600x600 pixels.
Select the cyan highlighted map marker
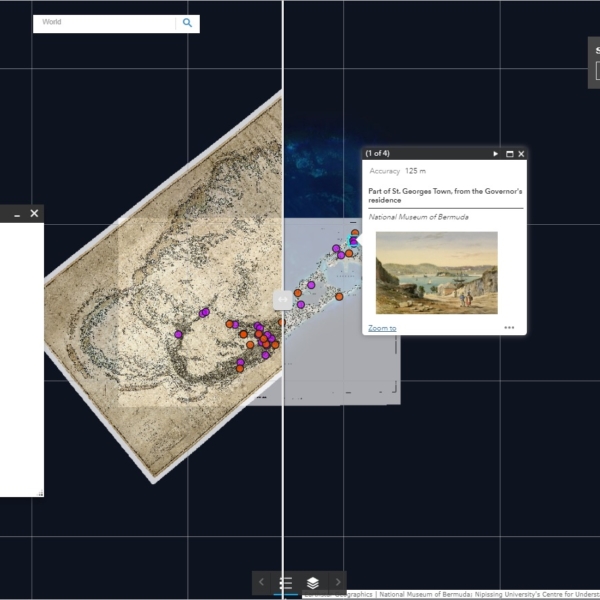[x=353, y=241]
